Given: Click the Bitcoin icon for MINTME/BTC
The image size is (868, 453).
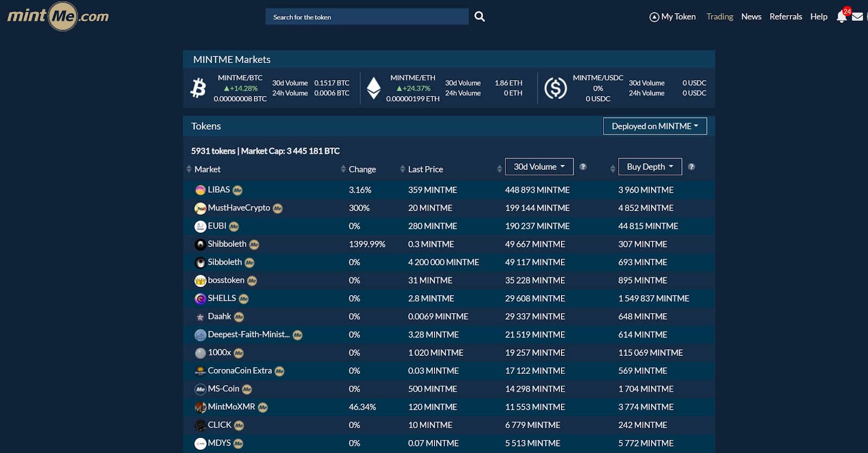Looking at the screenshot, I should 199,88.
